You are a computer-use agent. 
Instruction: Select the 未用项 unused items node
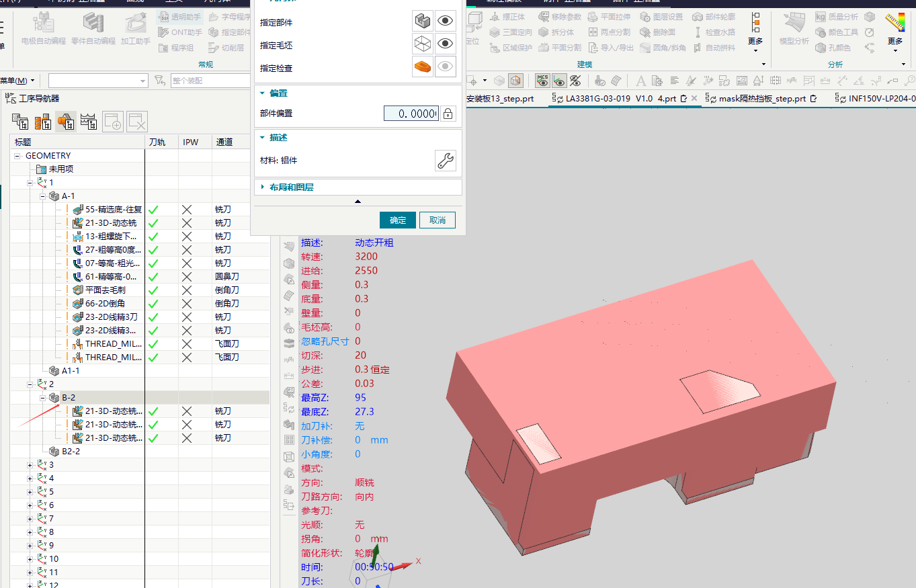[61, 169]
